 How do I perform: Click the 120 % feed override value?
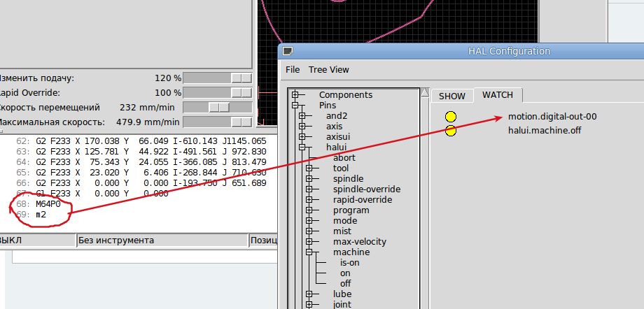168,78
